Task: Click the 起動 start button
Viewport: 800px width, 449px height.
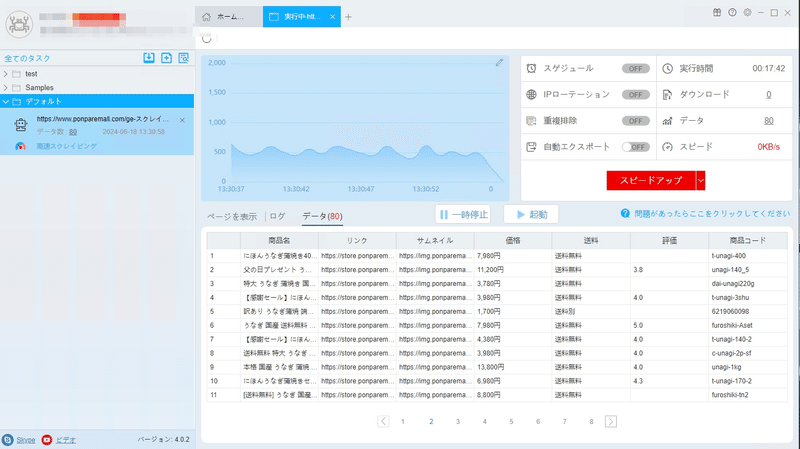Action: coord(531,214)
